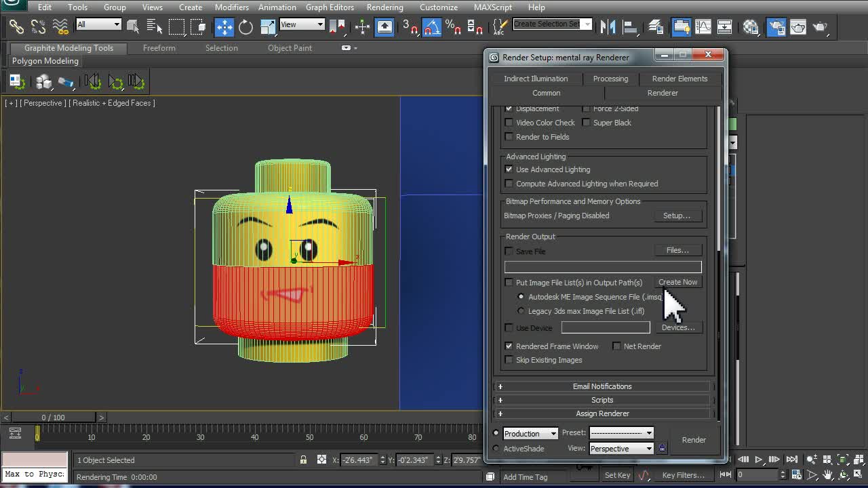Image resolution: width=868 pixels, height=488 pixels.
Task: Check Put Image File List(s) in Output Path(s)
Action: tap(509, 283)
